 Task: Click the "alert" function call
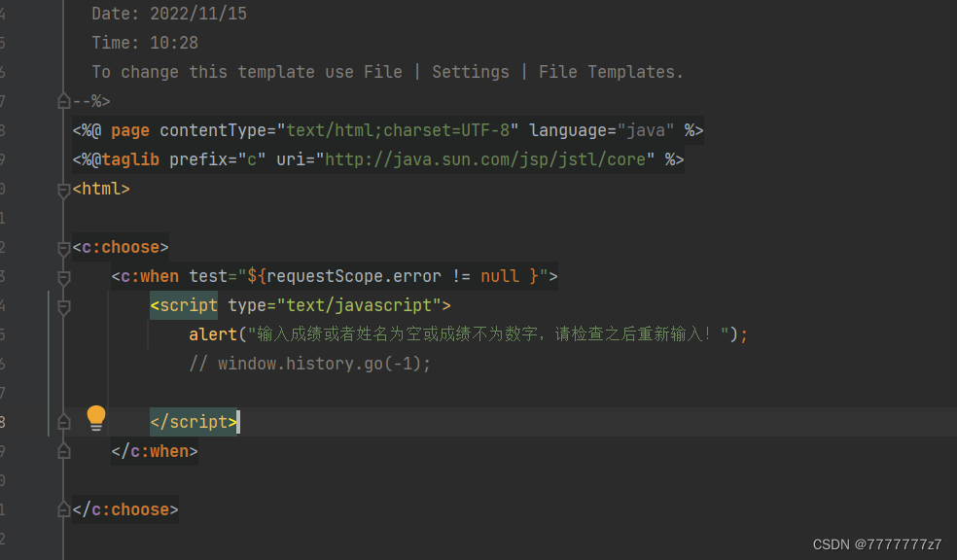tap(213, 334)
